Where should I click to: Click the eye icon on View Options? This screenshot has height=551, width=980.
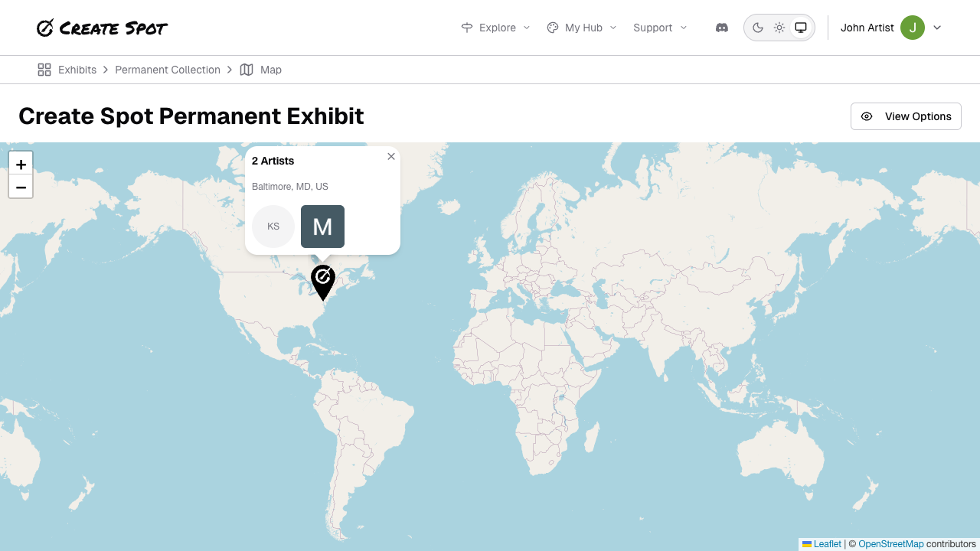[x=867, y=116]
